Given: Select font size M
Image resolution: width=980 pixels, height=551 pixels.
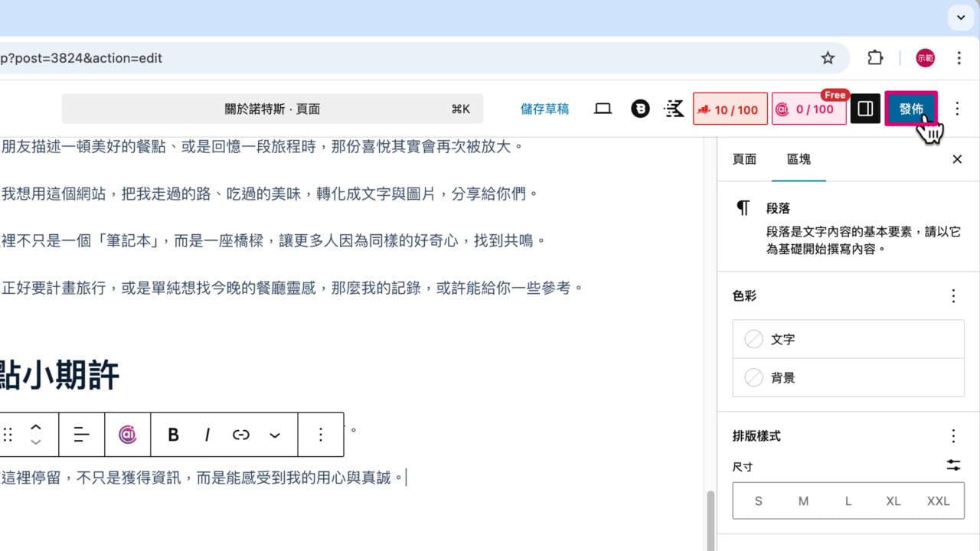Looking at the screenshot, I should coord(803,501).
